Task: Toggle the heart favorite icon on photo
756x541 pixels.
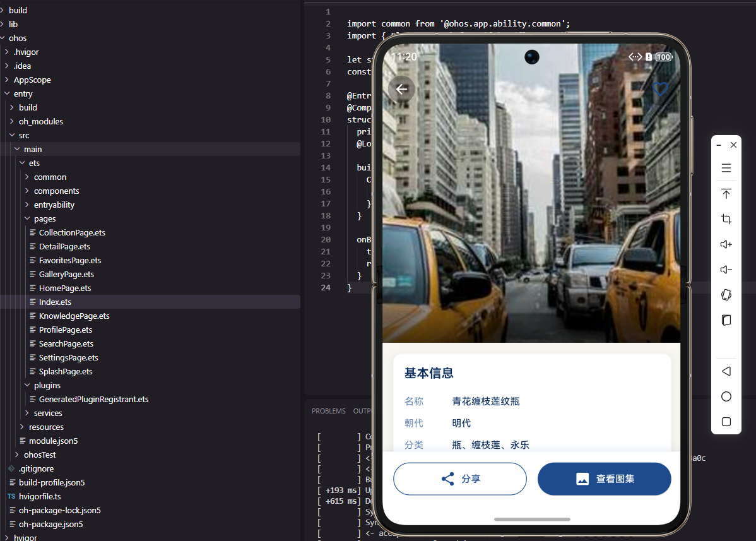Action: (660, 89)
